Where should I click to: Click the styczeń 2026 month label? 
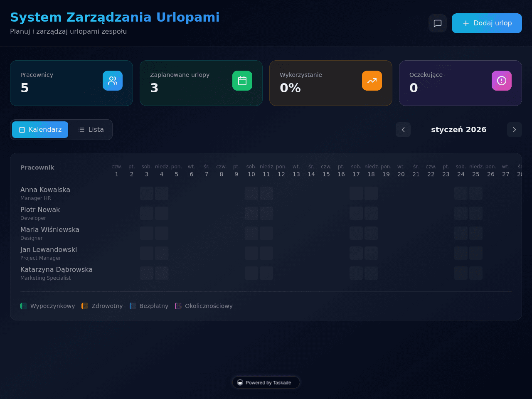pos(459,130)
